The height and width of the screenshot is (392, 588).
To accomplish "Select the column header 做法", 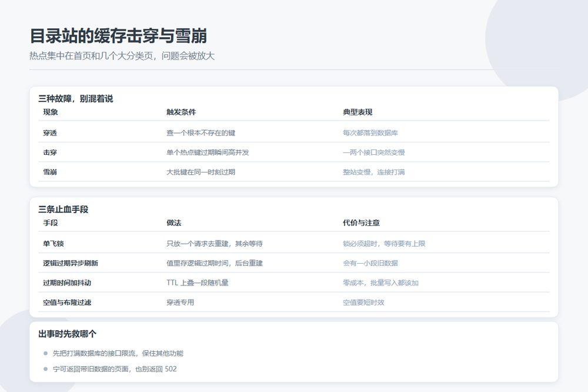I will coord(174,222).
